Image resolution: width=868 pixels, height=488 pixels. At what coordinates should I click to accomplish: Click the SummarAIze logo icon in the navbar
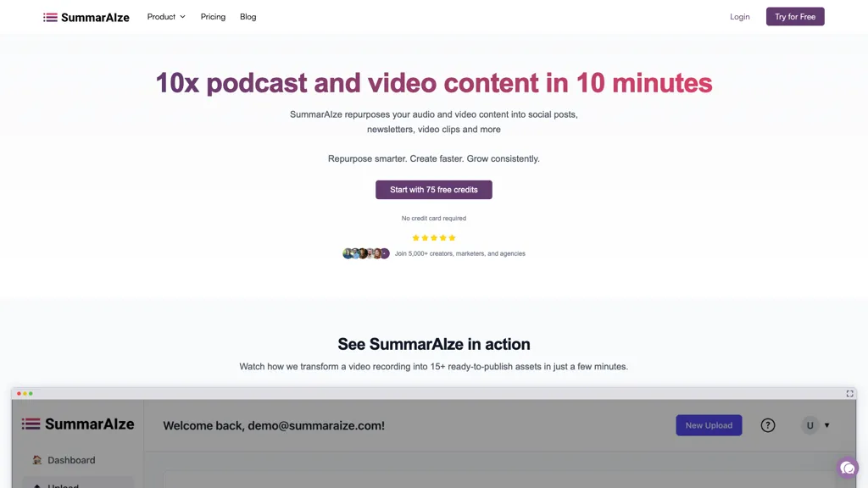tap(50, 16)
